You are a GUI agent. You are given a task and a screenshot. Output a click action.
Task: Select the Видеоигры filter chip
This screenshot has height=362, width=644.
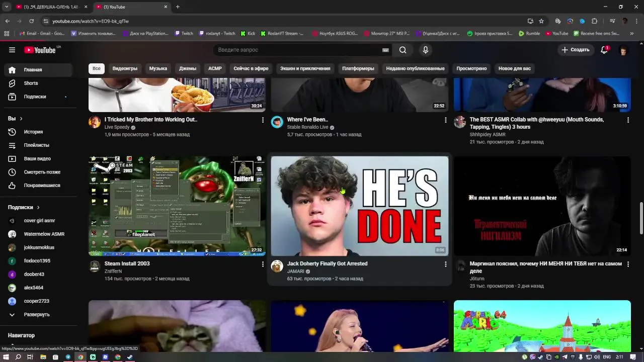pos(125,68)
